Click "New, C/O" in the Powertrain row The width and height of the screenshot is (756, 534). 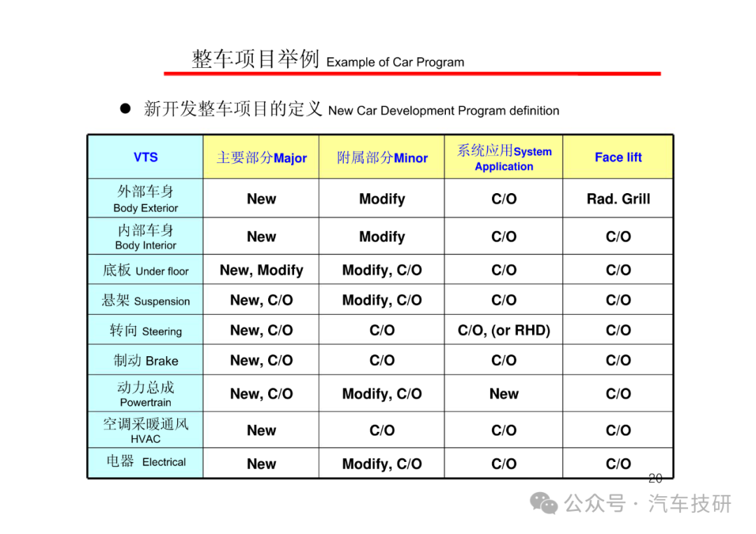(x=262, y=394)
